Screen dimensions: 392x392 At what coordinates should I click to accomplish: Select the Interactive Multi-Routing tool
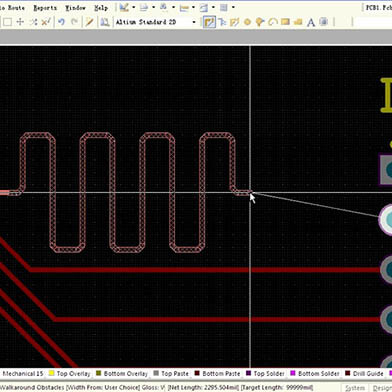click(235, 22)
